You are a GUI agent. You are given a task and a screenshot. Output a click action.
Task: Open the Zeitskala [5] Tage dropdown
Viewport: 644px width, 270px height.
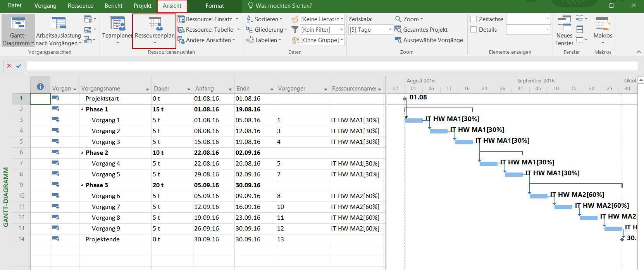[x=390, y=30]
